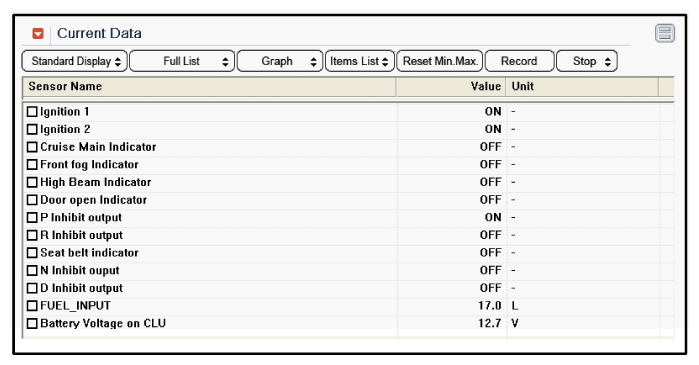This screenshot has width=699, height=365.
Task: Click the ON value for Ignition 2
Action: pyautogui.click(x=493, y=129)
